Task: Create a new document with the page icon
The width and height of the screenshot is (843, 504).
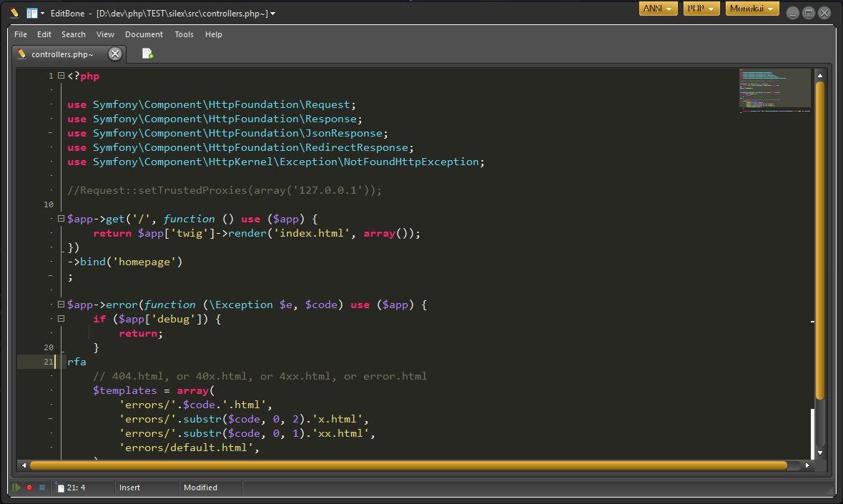Action: (147, 53)
